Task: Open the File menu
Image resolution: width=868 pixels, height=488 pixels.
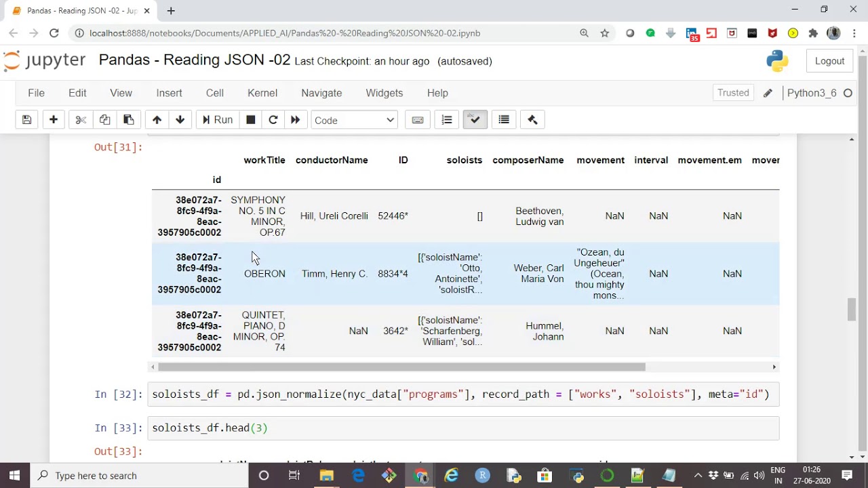Action: pos(36,93)
